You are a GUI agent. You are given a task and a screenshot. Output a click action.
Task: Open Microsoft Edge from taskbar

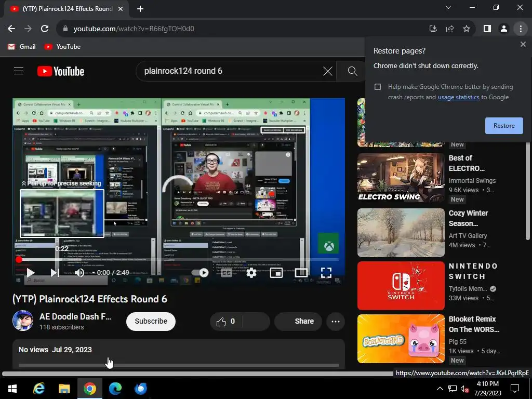115,389
